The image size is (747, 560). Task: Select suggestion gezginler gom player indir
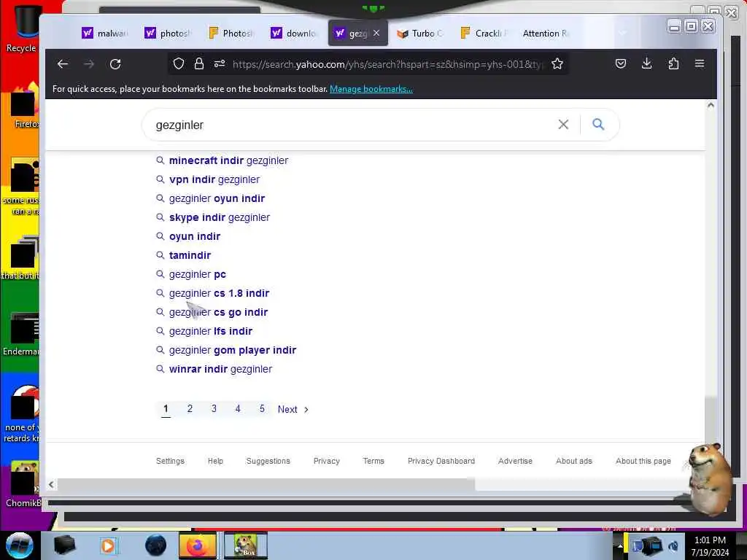click(233, 351)
